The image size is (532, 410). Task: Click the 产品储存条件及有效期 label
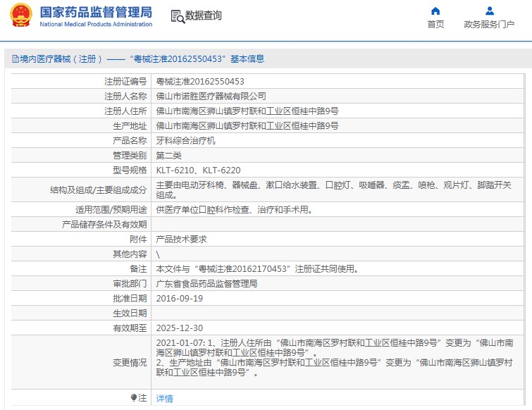pyautogui.click(x=104, y=225)
